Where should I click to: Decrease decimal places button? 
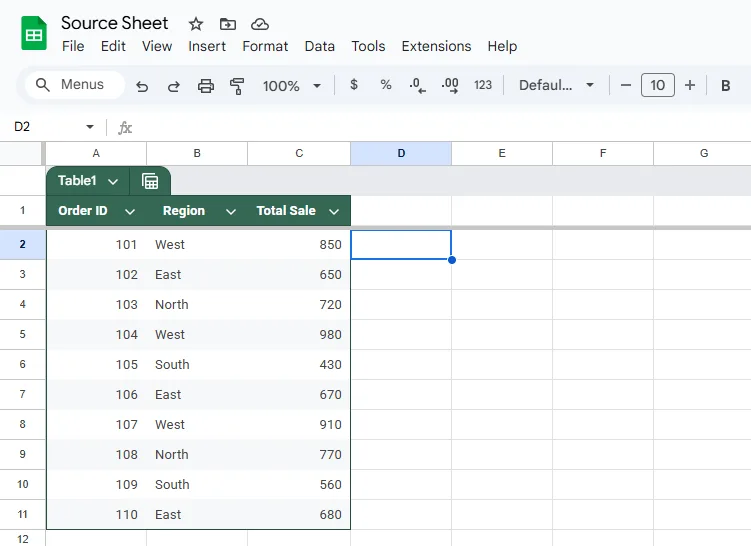[x=417, y=86]
